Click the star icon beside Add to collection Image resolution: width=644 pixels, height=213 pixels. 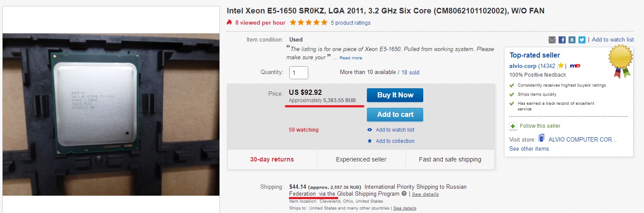pyautogui.click(x=369, y=141)
